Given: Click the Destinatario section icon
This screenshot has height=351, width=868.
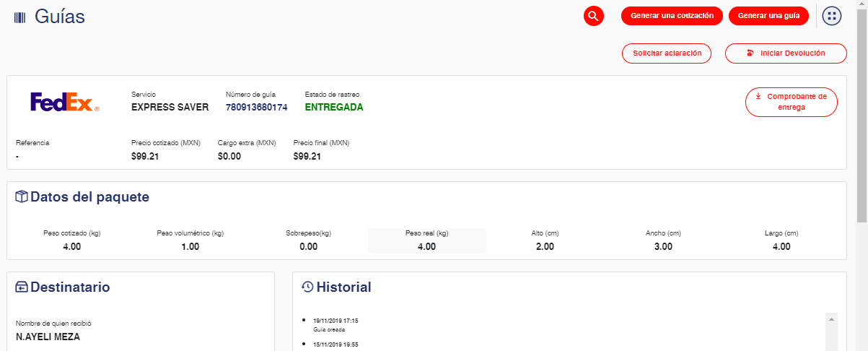Looking at the screenshot, I should (22, 287).
